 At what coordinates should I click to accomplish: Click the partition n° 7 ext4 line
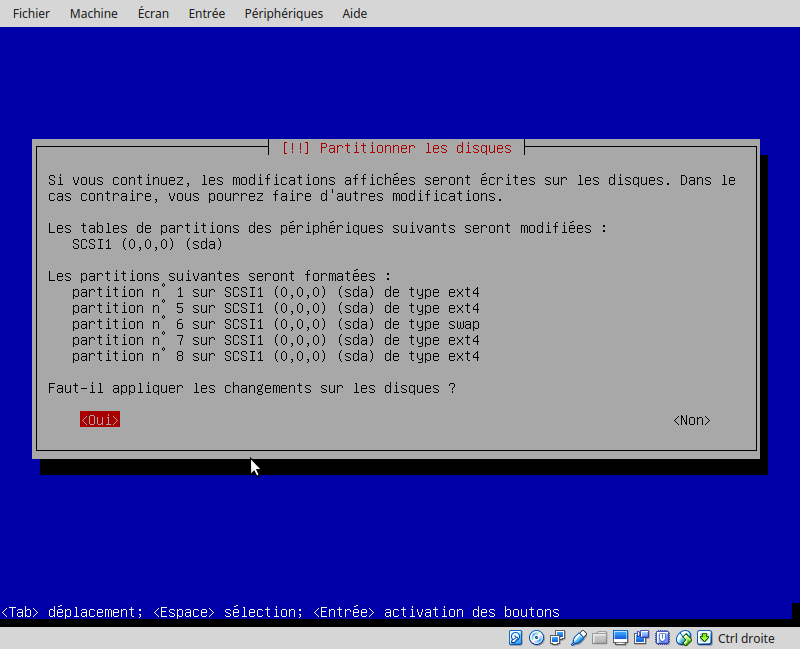(276, 340)
